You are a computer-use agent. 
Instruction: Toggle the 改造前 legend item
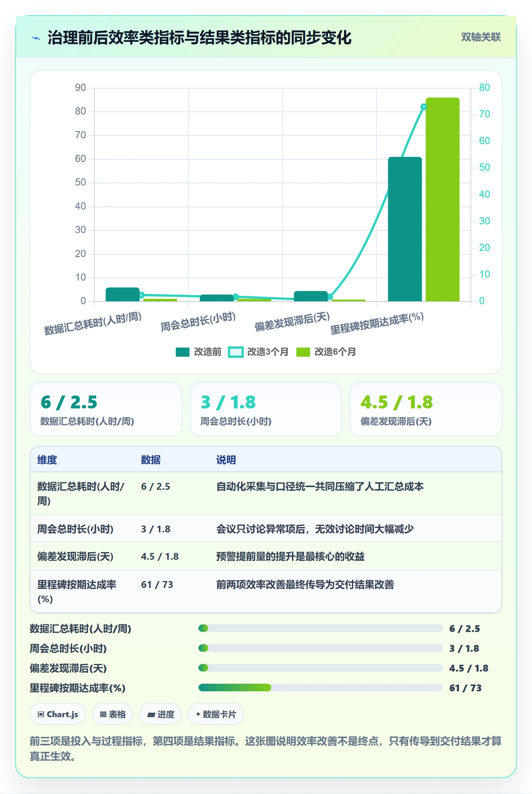point(198,352)
